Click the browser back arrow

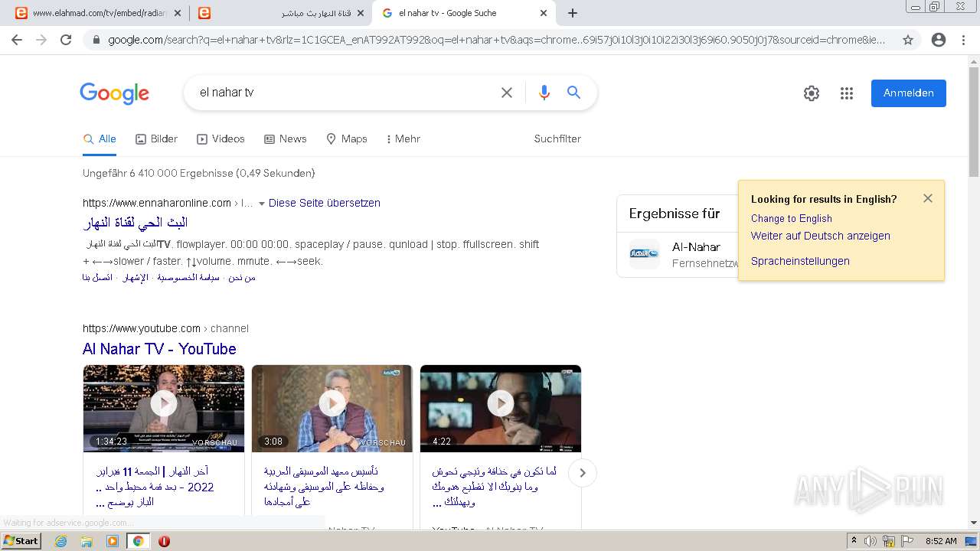coord(17,40)
